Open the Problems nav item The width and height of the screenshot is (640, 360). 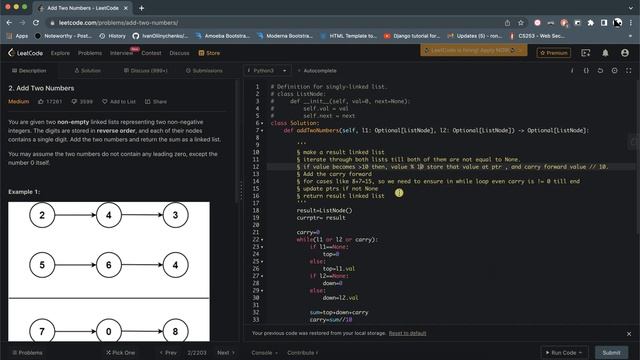[90, 53]
